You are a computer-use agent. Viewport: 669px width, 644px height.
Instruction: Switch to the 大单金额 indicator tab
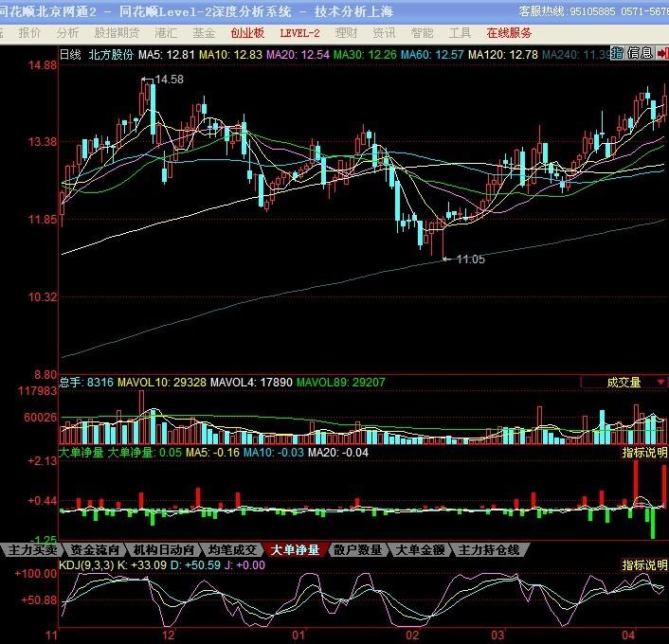click(421, 549)
